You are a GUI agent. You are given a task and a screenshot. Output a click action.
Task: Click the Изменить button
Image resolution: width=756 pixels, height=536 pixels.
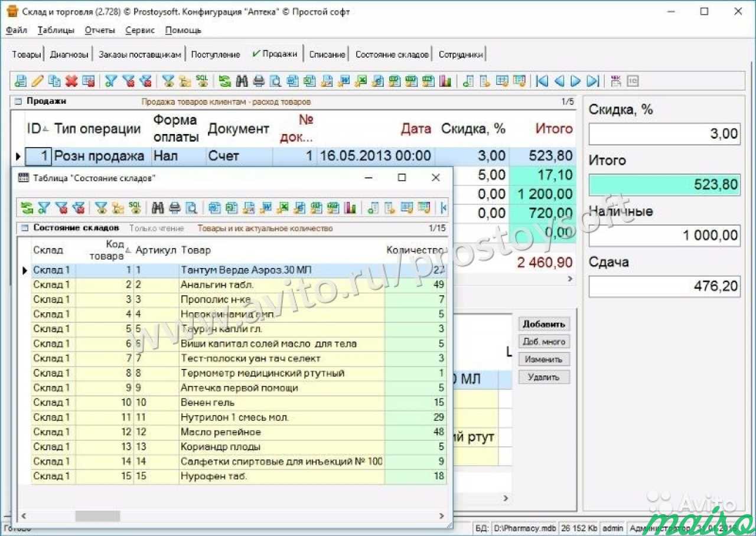tap(544, 359)
